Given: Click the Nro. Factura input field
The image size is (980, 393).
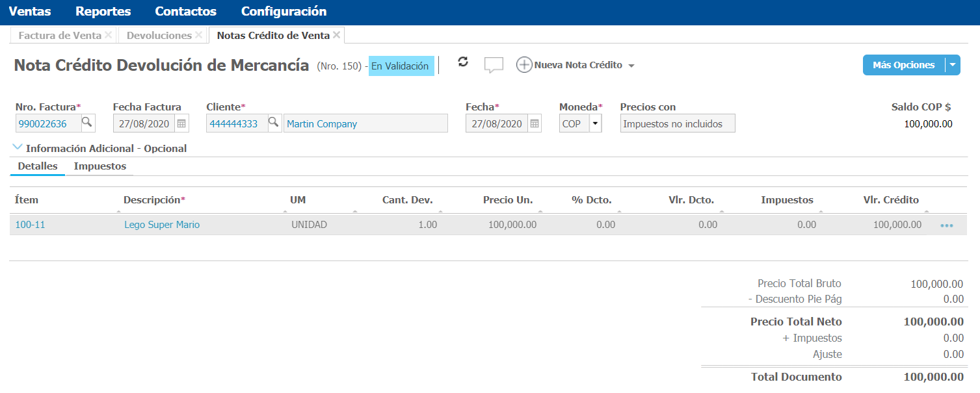Looking at the screenshot, I should (47, 123).
